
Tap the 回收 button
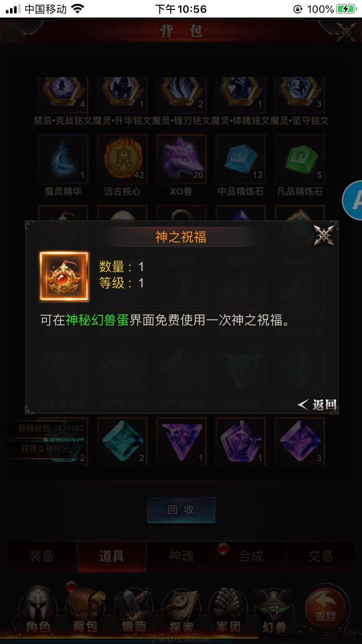point(181,510)
